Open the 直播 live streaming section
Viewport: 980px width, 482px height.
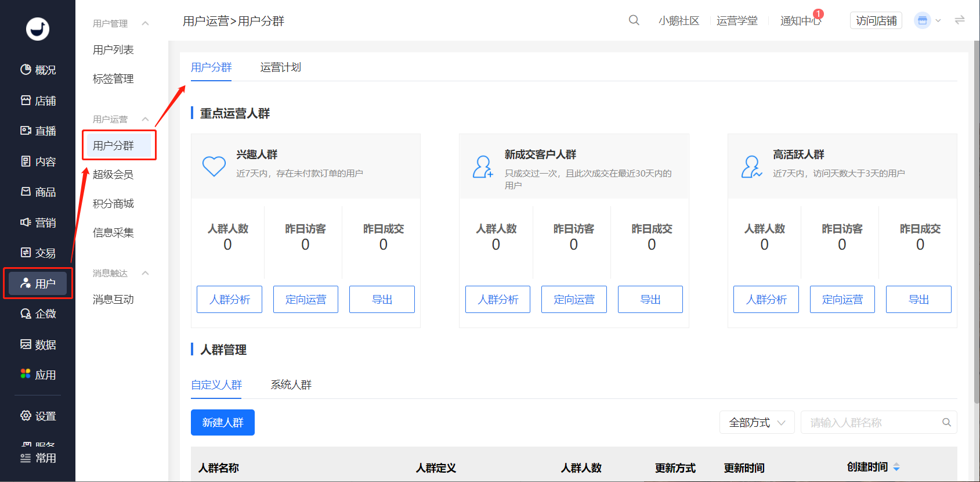pyautogui.click(x=38, y=131)
